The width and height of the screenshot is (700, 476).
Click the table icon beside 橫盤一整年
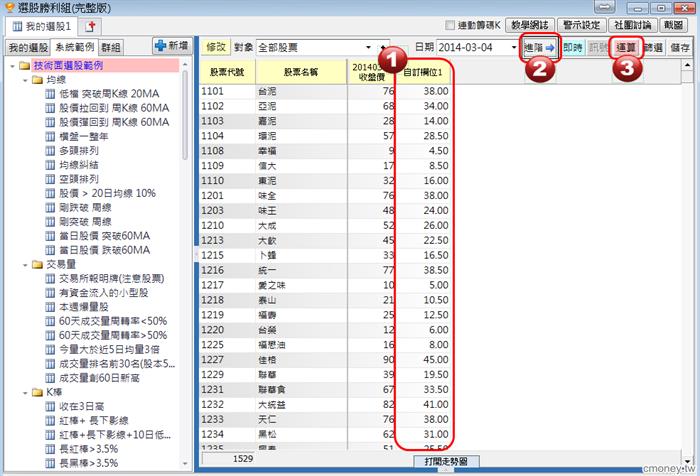pos(50,137)
